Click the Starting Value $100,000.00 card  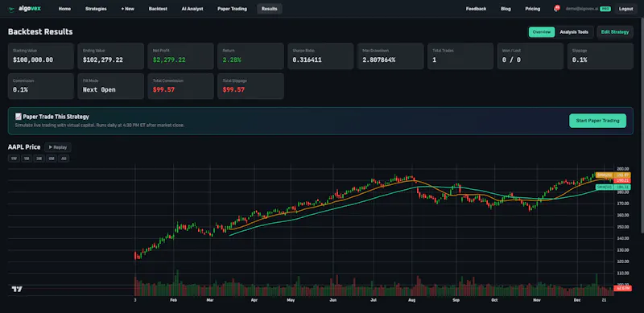click(x=41, y=56)
